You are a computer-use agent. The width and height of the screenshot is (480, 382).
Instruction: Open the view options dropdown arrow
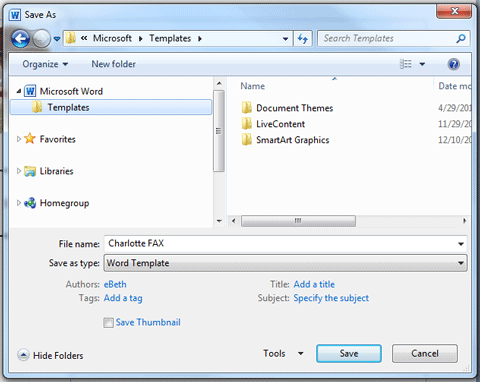coord(422,64)
